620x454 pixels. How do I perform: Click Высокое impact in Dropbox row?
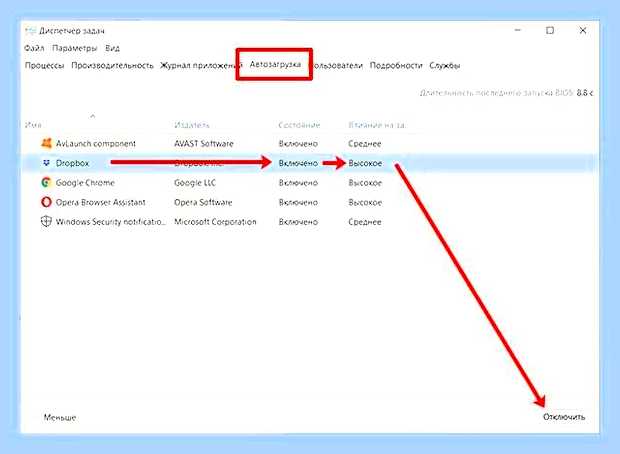click(365, 163)
